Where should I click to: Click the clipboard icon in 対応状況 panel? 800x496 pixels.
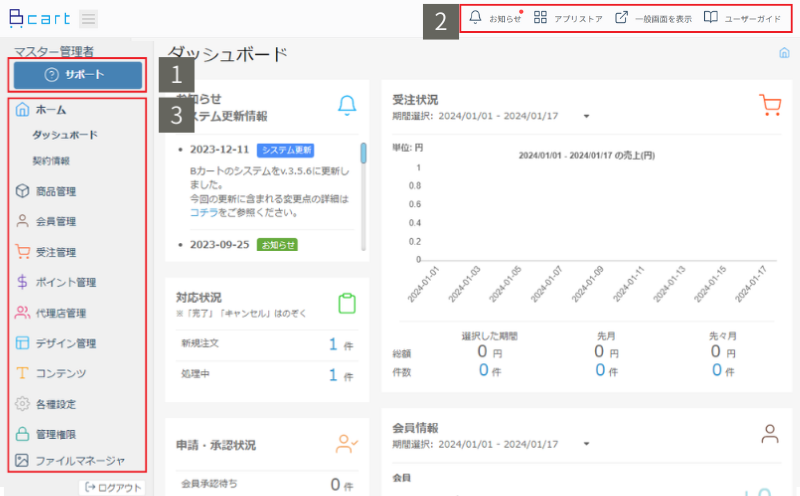[347, 303]
